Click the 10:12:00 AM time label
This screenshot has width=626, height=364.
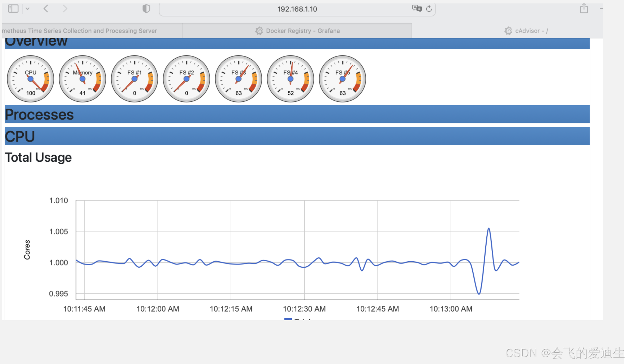[158, 309]
